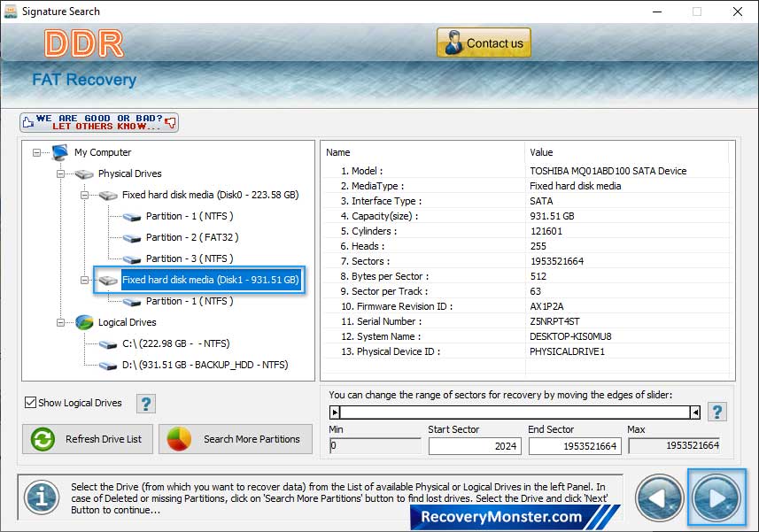
Task: Click the information icon in the hint bar
Action: (42, 497)
